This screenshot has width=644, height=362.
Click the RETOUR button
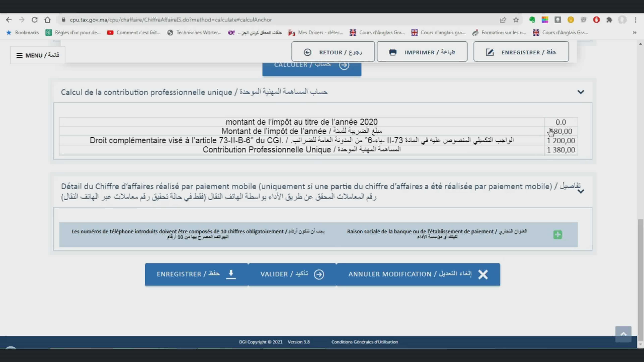pos(333,52)
